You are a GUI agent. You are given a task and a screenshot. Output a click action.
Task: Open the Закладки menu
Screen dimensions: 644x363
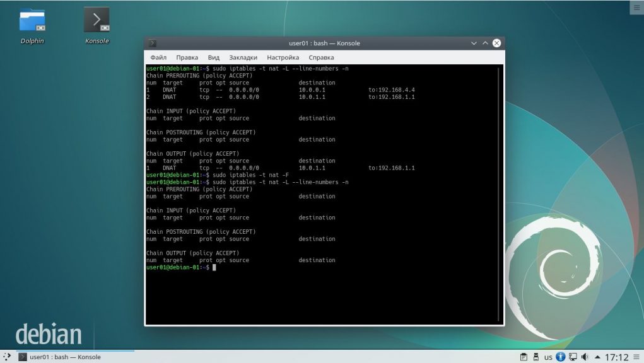(x=243, y=57)
